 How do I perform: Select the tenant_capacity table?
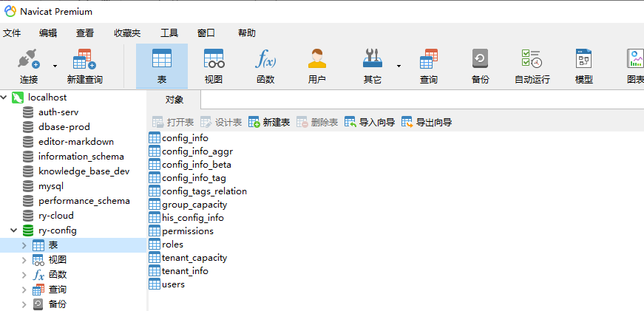tap(194, 258)
